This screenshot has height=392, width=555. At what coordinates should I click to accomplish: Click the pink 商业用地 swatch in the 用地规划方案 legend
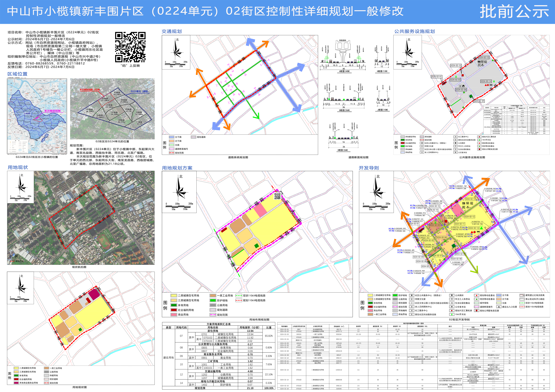click(x=174, y=315)
